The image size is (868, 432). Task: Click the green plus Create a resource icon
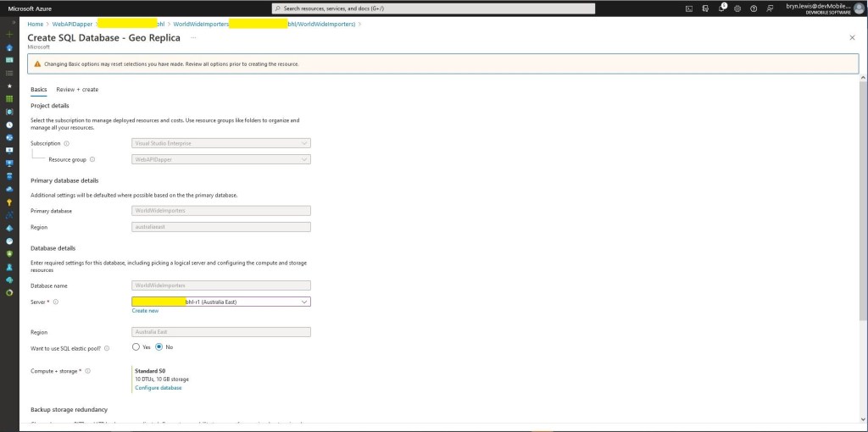(x=8, y=34)
